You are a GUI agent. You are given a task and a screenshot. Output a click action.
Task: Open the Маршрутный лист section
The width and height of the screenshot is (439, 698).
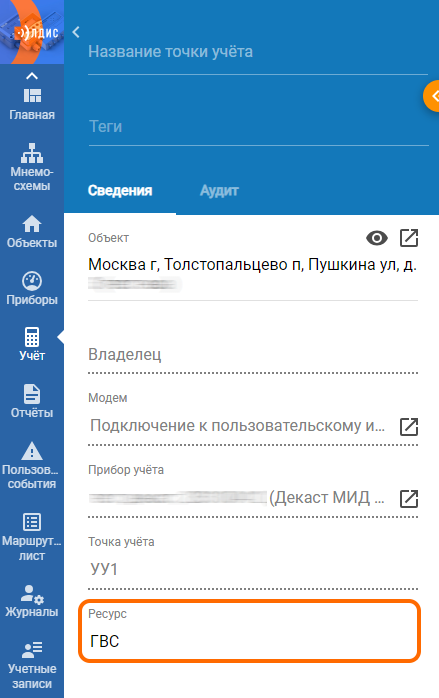pyautogui.click(x=32, y=537)
